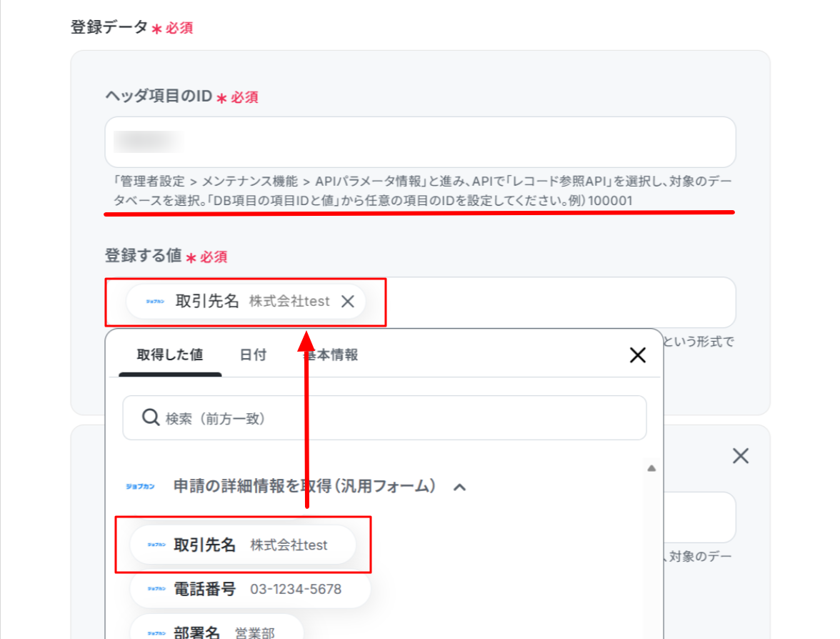Image resolution: width=840 pixels, height=639 pixels.
Task: Click the Jobcan icon in the selected 取引先名 chip
Action: (x=156, y=302)
